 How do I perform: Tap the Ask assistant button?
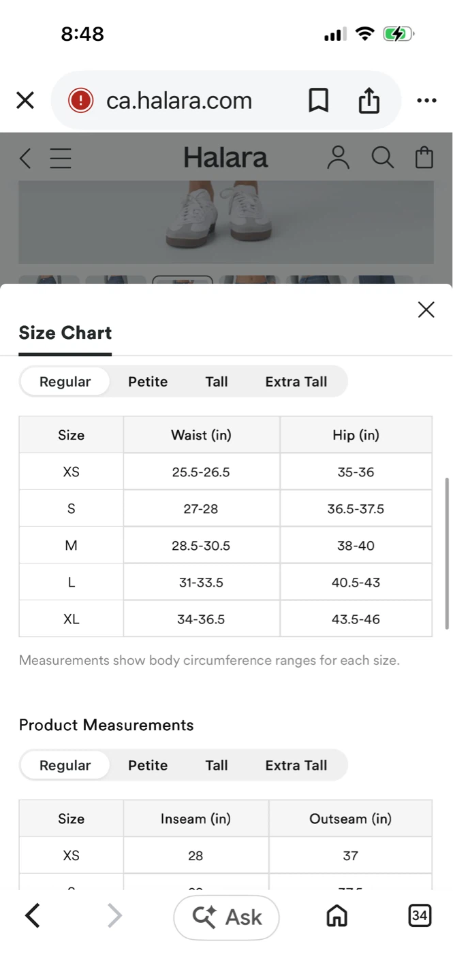pos(226,917)
